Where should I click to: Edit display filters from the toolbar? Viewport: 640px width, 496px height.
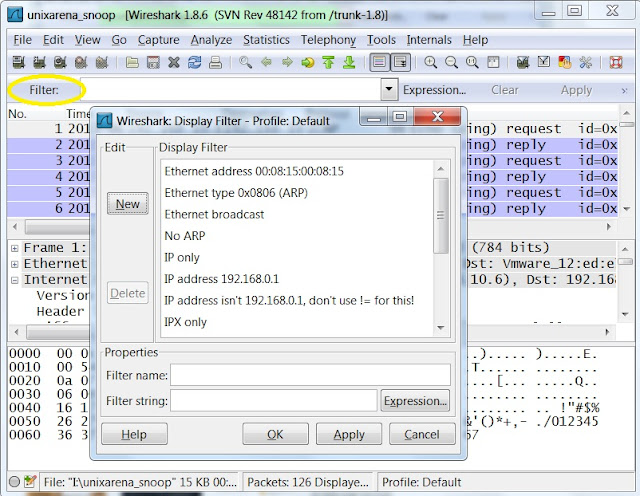point(544,62)
